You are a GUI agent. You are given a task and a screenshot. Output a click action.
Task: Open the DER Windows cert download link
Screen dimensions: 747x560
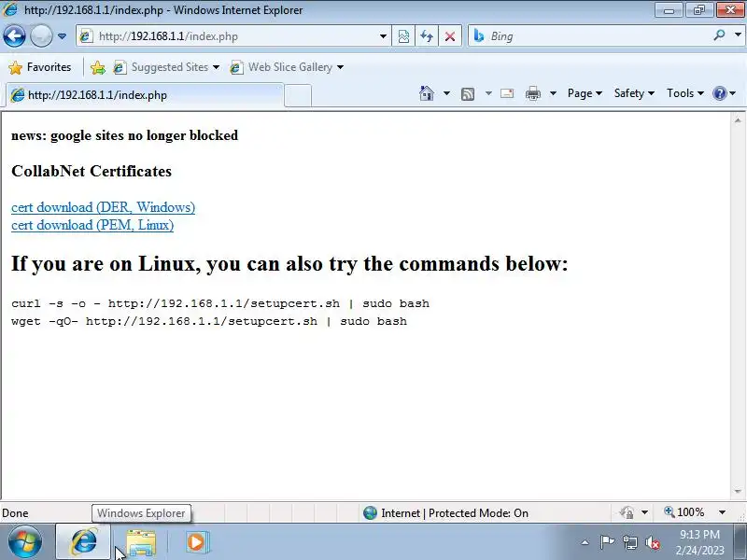click(103, 207)
